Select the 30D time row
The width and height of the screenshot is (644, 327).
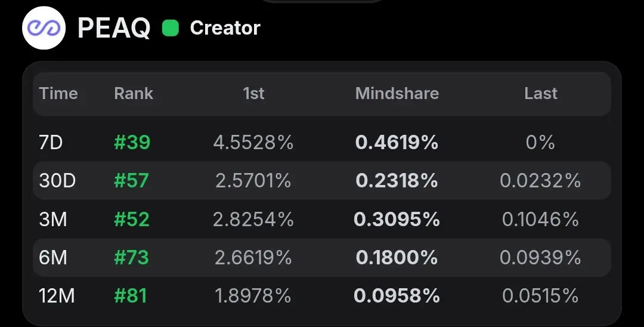pos(322,181)
